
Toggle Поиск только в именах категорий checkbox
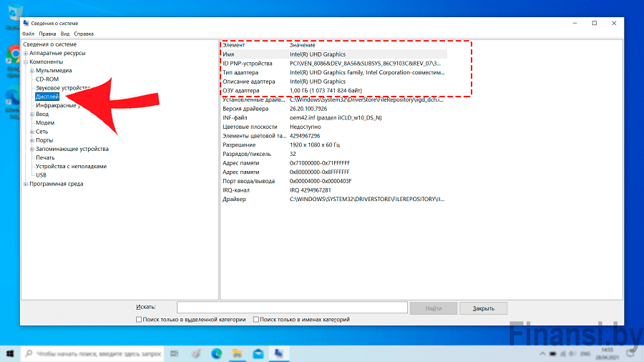[256, 319]
